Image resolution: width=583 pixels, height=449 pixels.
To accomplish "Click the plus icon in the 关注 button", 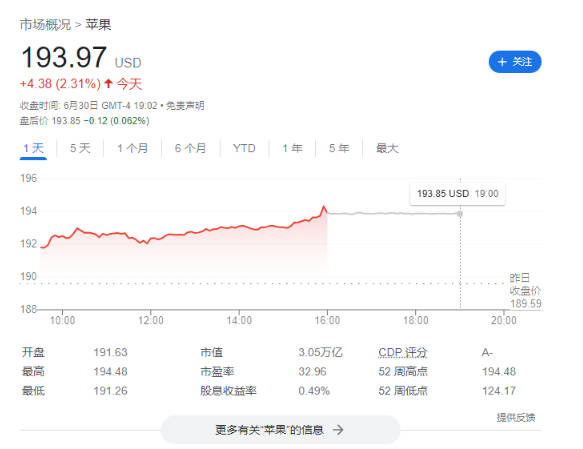I will [x=502, y=62].
